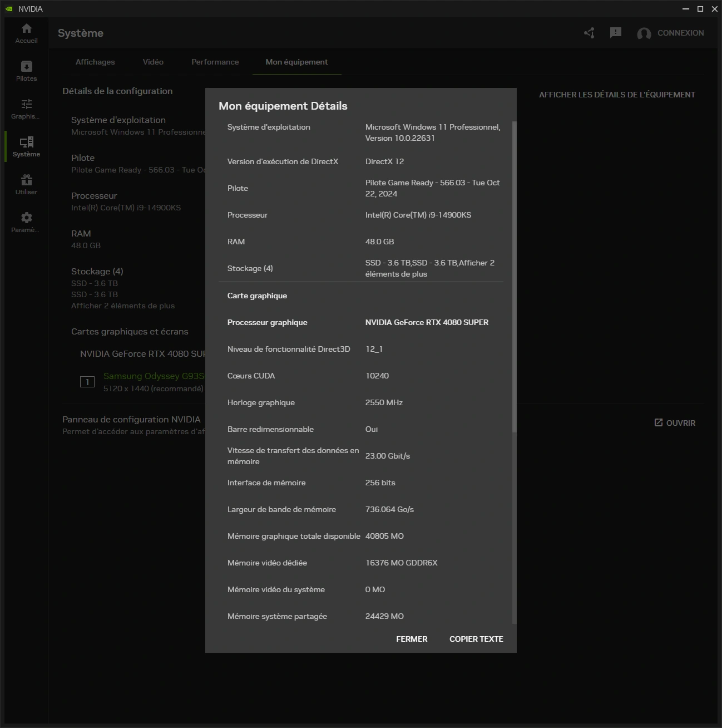Click the DirectX 12 value
Image resolution: width=722 pixels, height=728 pixels.
coord(384,161)
